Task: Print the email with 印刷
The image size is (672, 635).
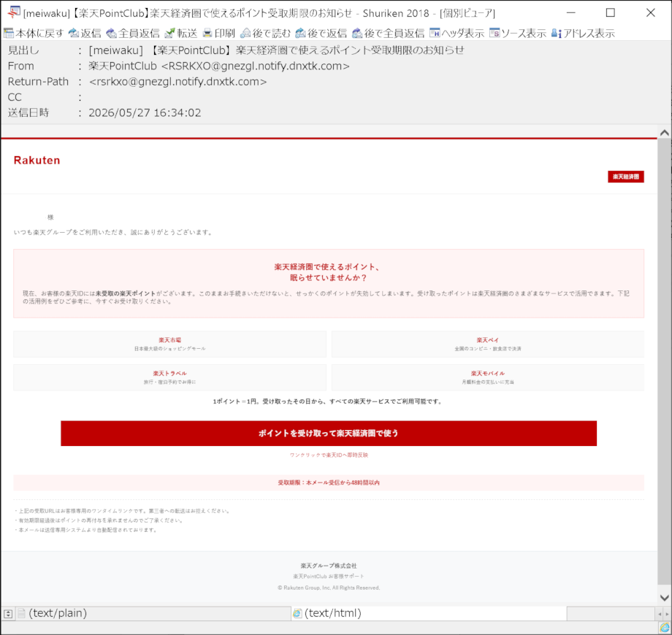Action: click(x=218, y=33)
